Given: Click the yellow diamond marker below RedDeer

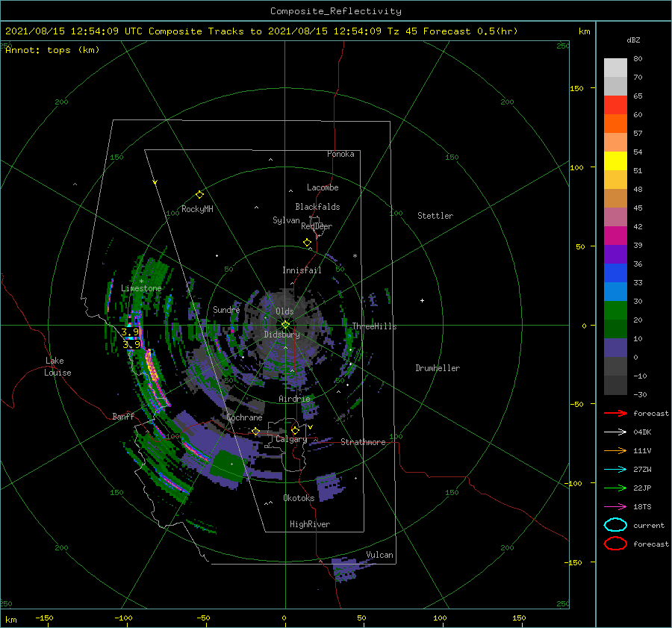Looking at the screenshot, I should [307, 243].
